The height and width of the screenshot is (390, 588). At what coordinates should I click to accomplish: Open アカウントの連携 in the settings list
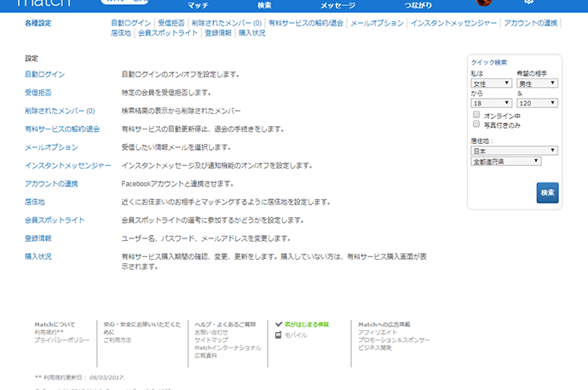51,184
